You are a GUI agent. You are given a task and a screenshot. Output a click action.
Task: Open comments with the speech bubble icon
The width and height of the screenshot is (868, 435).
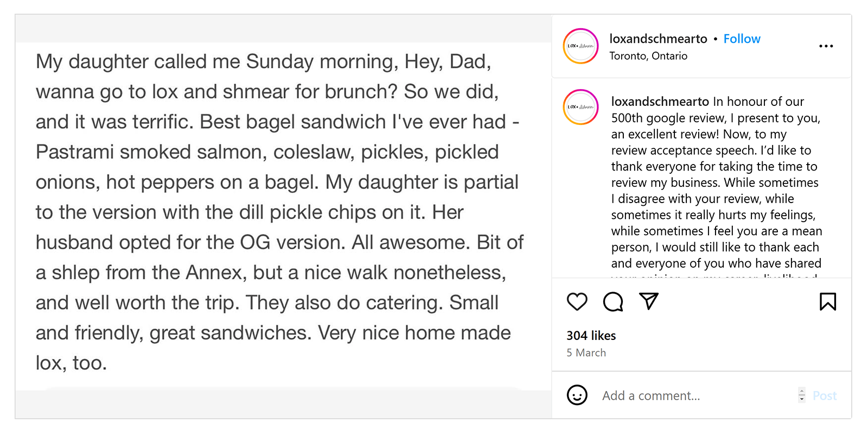click(x=612, y=301)
